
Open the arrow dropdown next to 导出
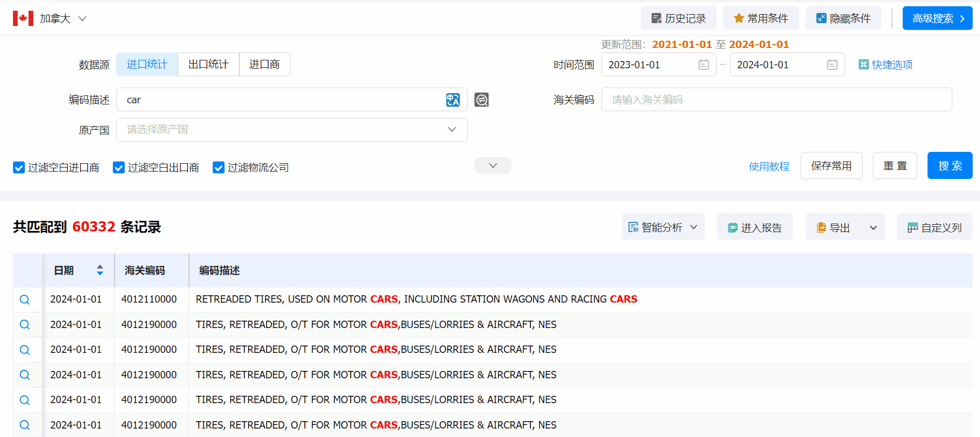(x=873, y=227)
